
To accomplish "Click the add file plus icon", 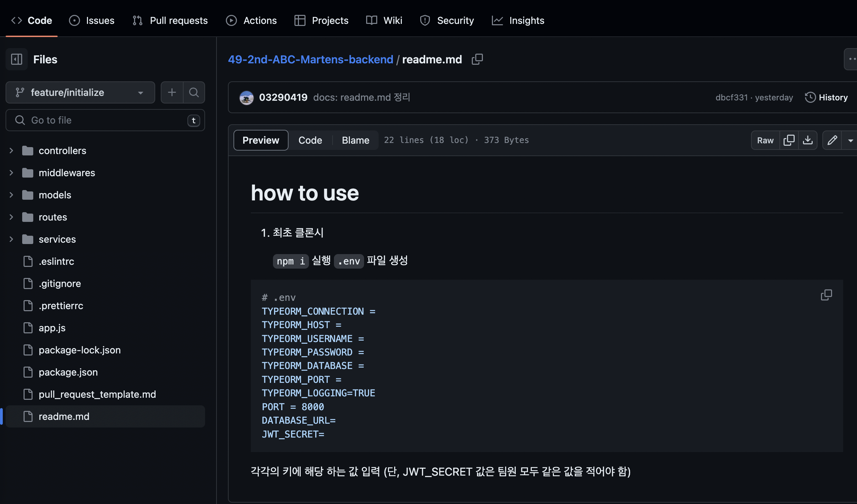I will pyautogui.click(x=172, y=92).
